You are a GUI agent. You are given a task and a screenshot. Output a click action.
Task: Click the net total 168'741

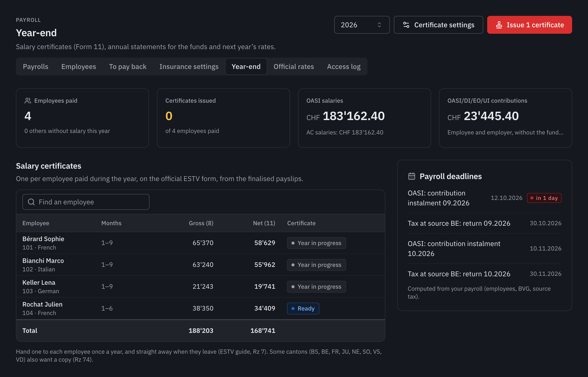pos(263,331)
